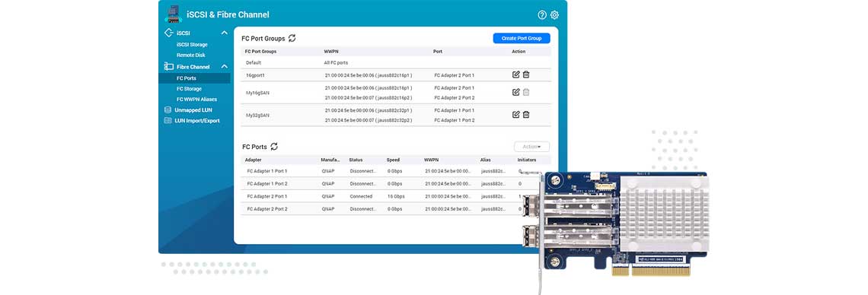The height and width of the screenshot is (295, 868).
Task: Delete the 16gport1 port group
Action: (526, 75)
